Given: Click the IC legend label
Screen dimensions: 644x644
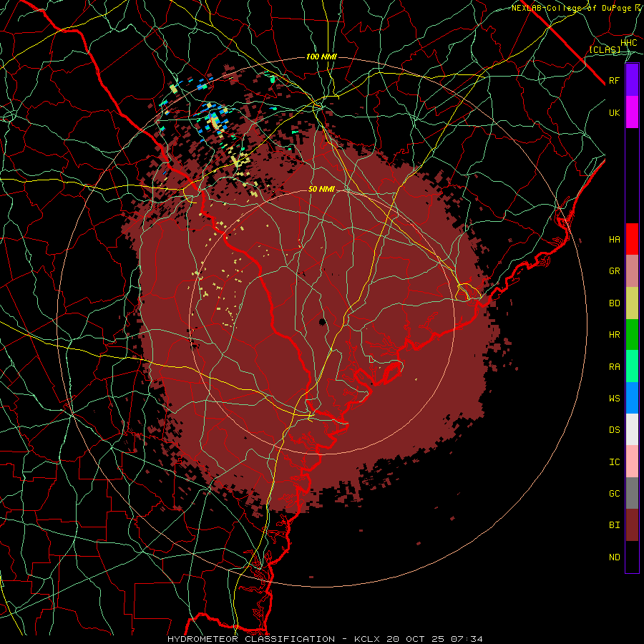Looking at the screenshot, I should [x=614, y=462].
